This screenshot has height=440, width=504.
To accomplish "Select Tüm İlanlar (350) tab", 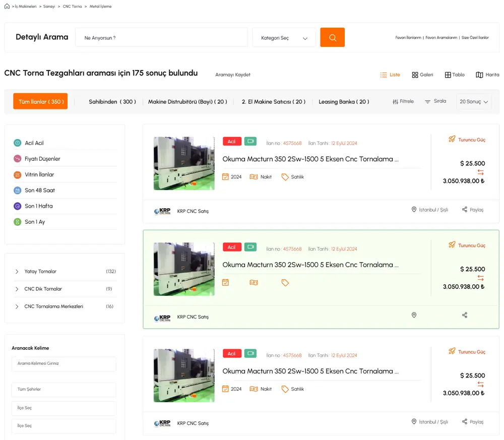I will click(40, 101).
